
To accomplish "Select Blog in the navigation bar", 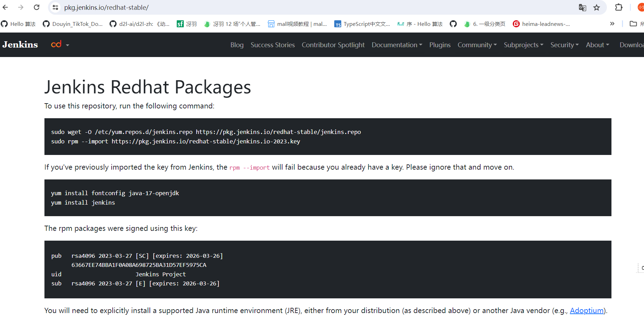I will coord(237,45).
